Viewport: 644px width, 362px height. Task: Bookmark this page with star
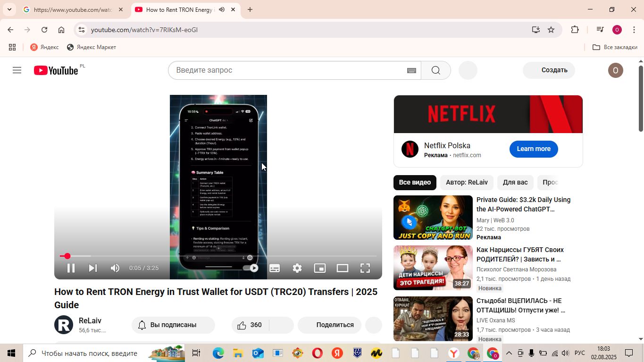[551, 30]
